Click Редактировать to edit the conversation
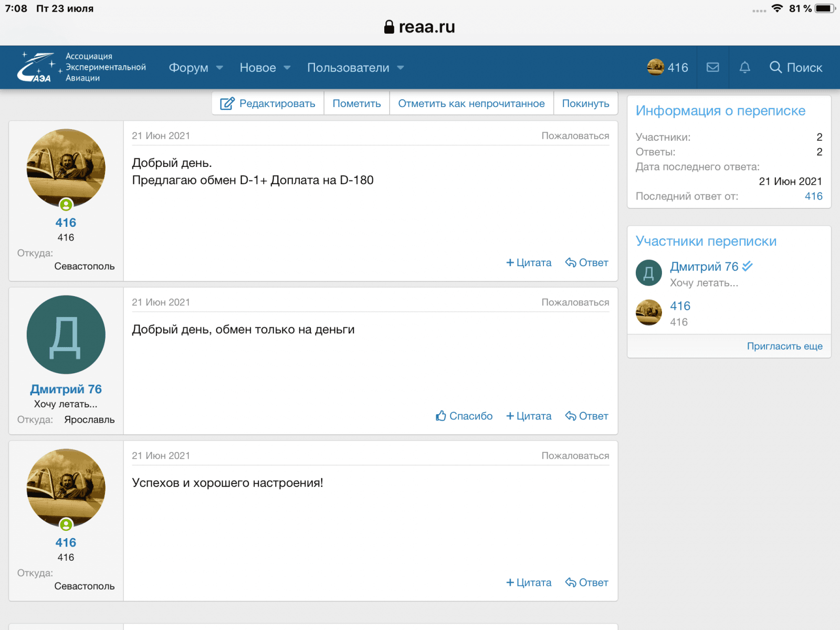The image size is (840, 630). click(x=268, y=103)
